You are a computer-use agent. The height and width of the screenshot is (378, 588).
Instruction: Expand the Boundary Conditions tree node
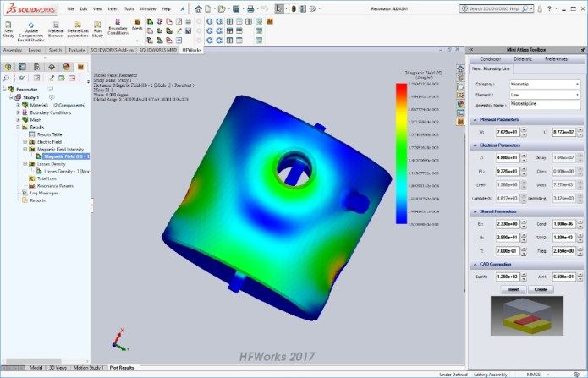18,112
